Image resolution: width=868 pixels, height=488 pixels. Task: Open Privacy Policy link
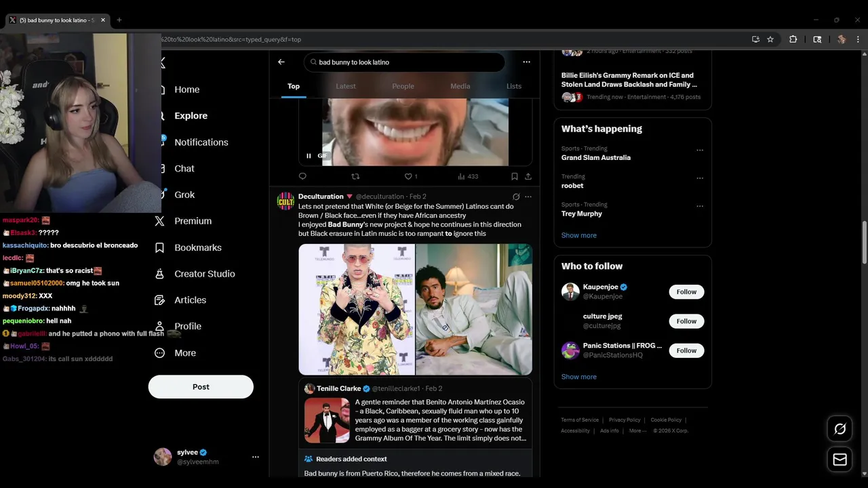(x=625, y=420)
